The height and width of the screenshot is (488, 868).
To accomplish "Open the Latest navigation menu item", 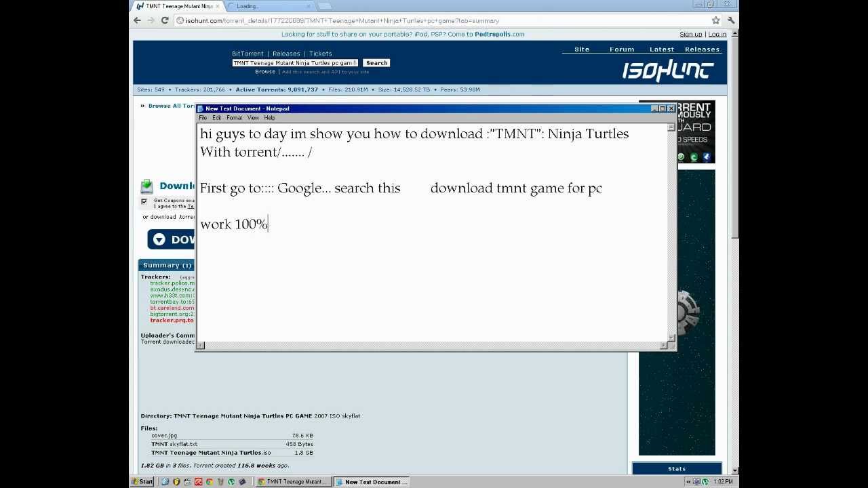I will pyautogui.click(x=662, y=49).
